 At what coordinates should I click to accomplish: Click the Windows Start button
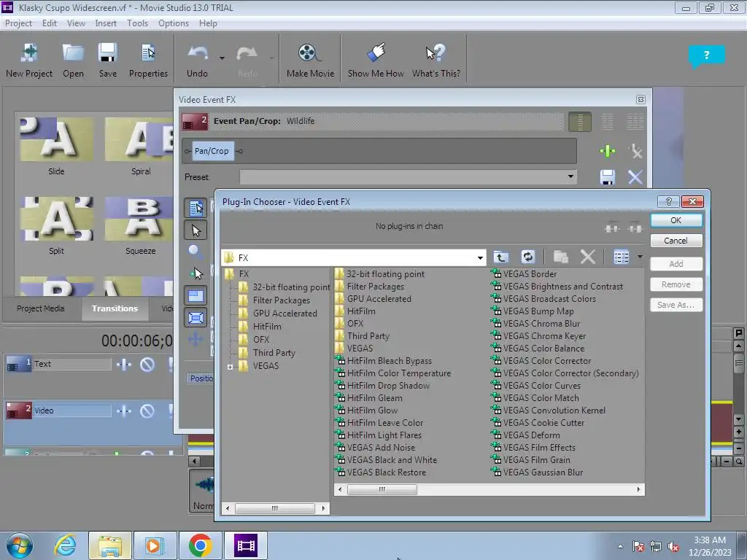(x=20, y=545)
